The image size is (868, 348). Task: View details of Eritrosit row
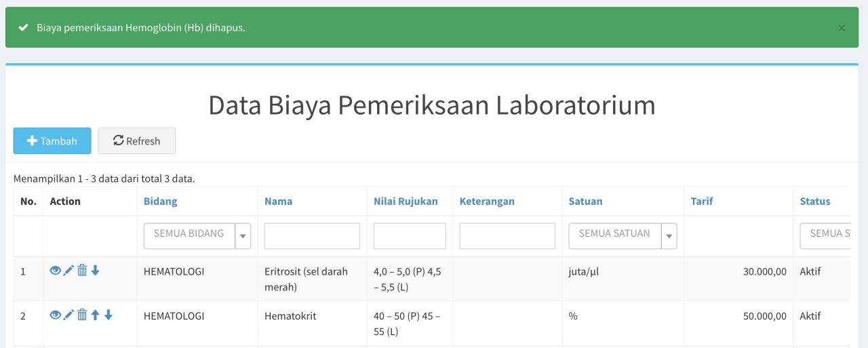(x=56, y=271)
